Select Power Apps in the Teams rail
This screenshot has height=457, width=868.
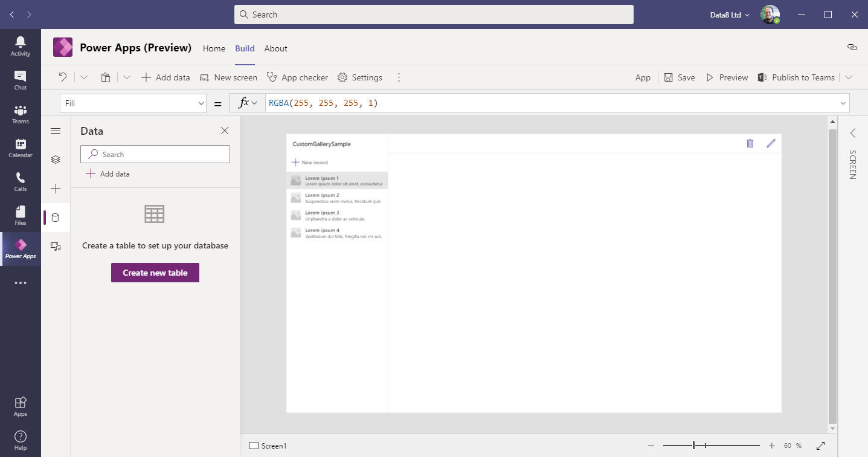click(21, 249)
